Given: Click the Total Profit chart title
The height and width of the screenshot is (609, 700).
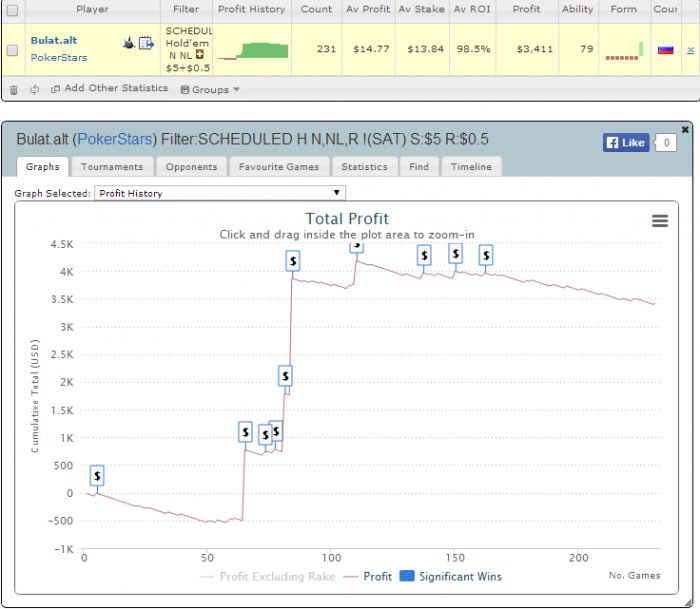Looking at the screenshot, I should point(347,219).
